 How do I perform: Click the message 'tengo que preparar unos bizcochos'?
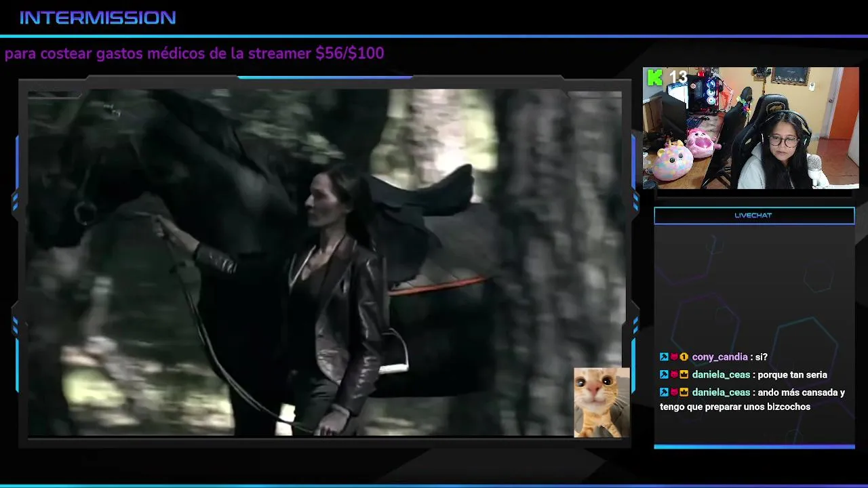tap(735, 407)
